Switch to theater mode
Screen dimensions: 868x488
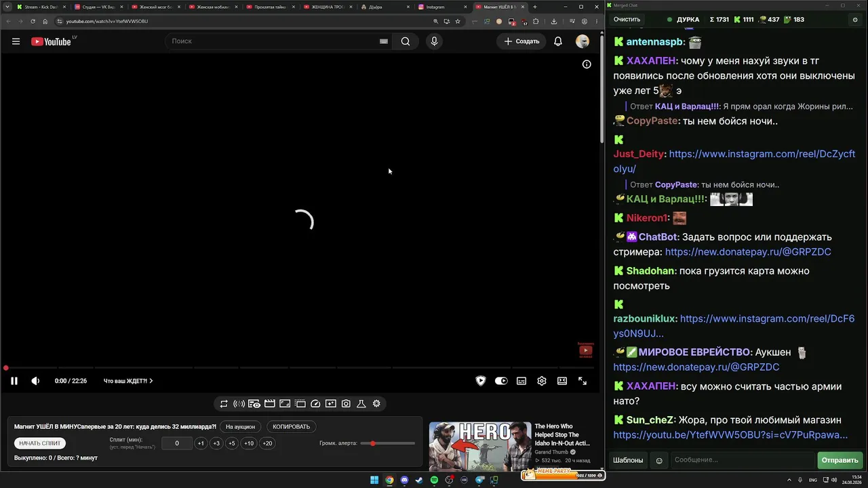coord(562,381)
